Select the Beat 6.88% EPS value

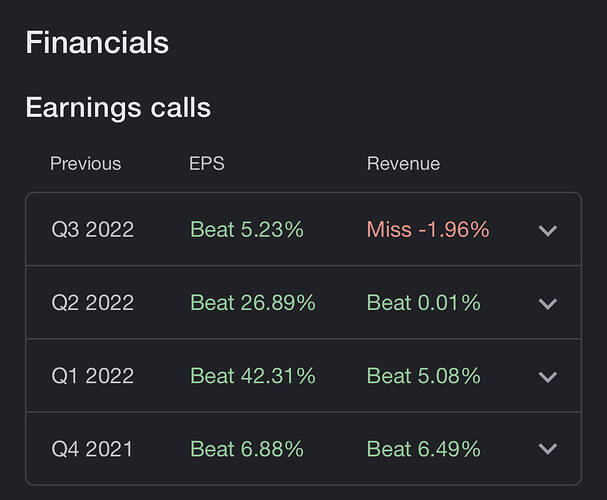tap(247, 449)
